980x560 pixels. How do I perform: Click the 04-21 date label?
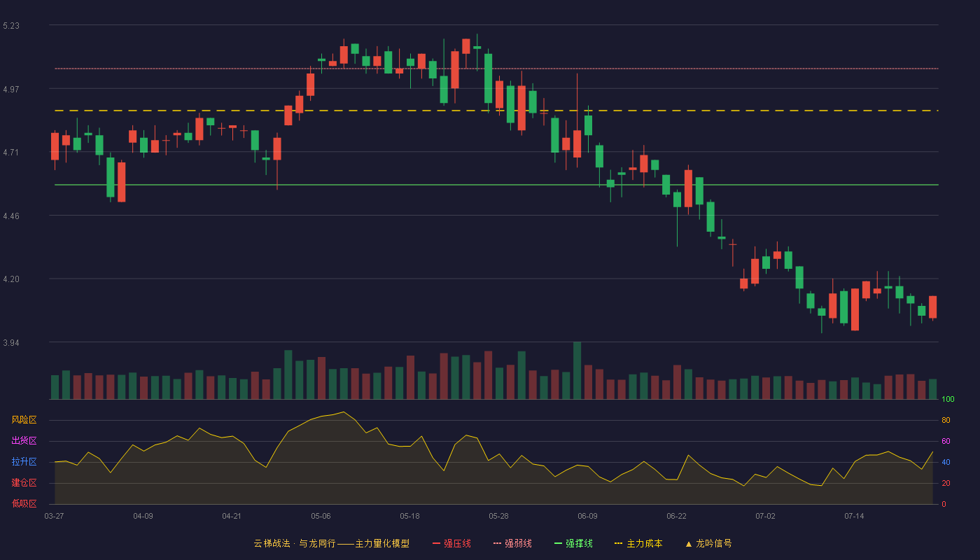232,516
